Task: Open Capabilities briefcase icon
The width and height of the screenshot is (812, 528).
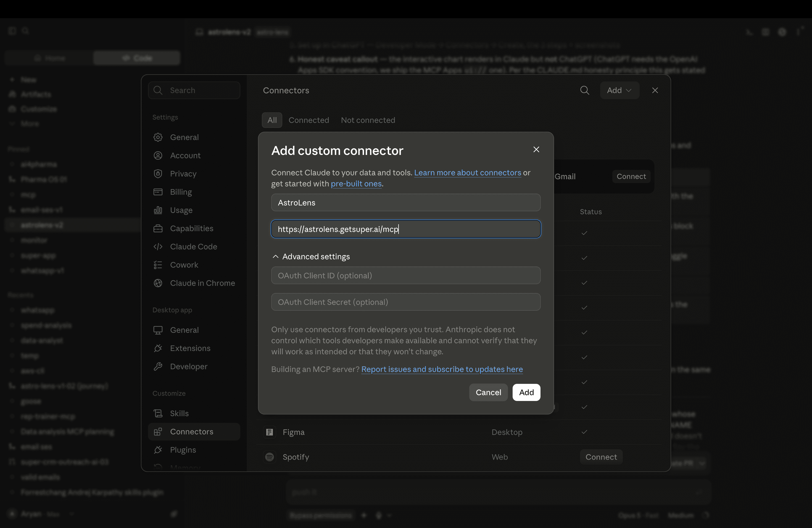Action: (x=158, y=229)
